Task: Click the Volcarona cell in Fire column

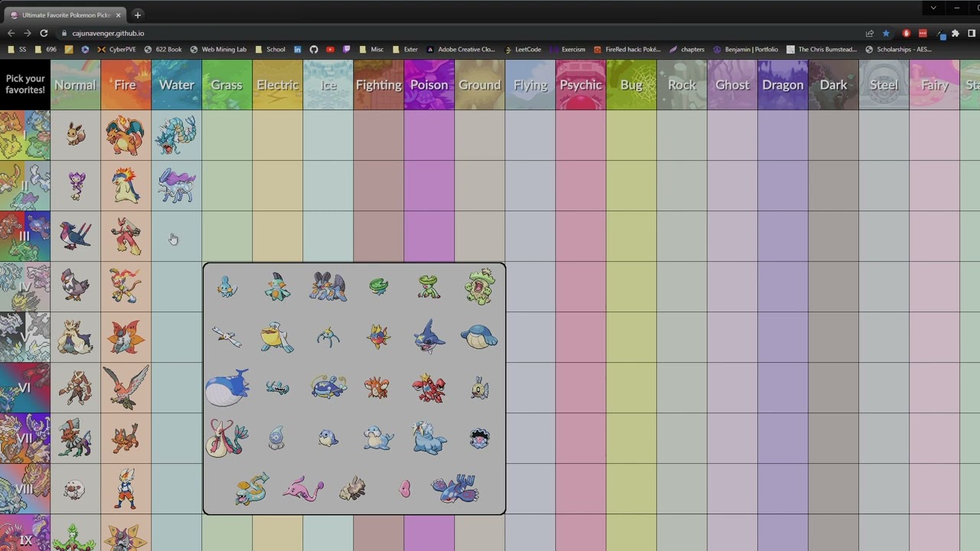Action: 126,337
